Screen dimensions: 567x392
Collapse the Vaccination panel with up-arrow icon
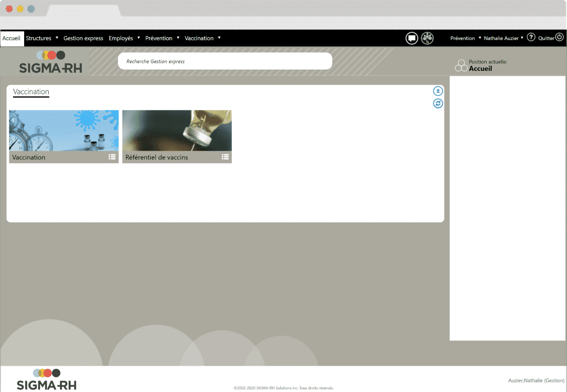click(438, 91)
